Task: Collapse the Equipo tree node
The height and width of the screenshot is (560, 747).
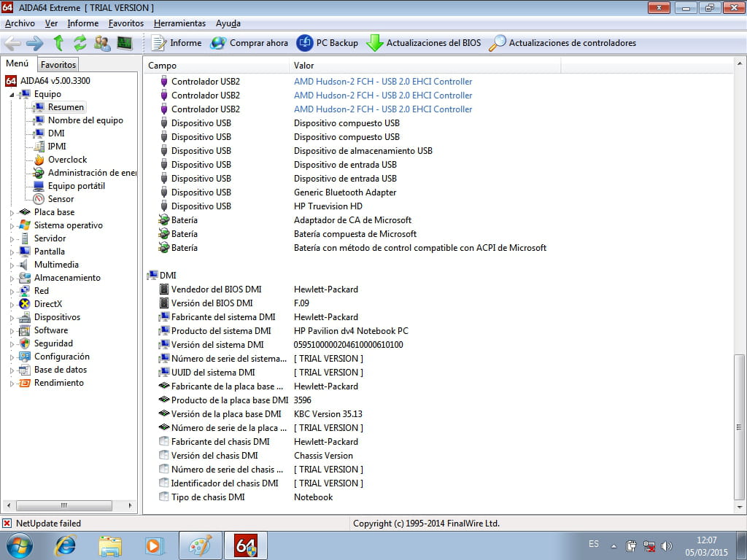Action: (12, 95)
